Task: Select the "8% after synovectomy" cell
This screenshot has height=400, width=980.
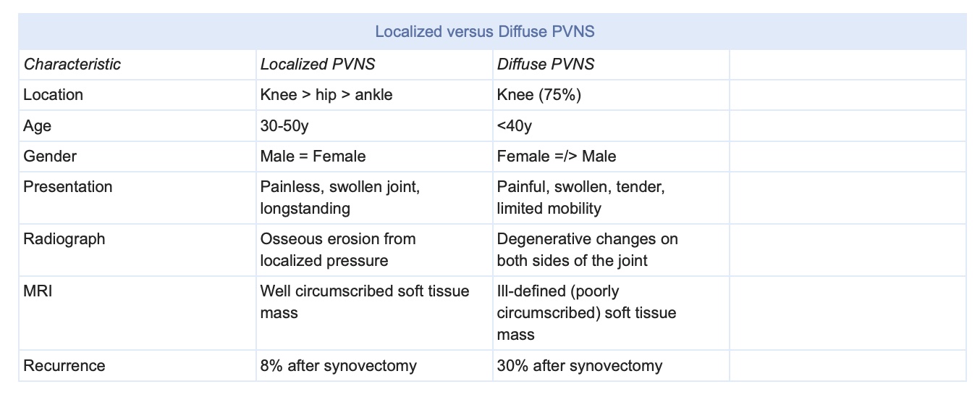Action: point(338,366)
